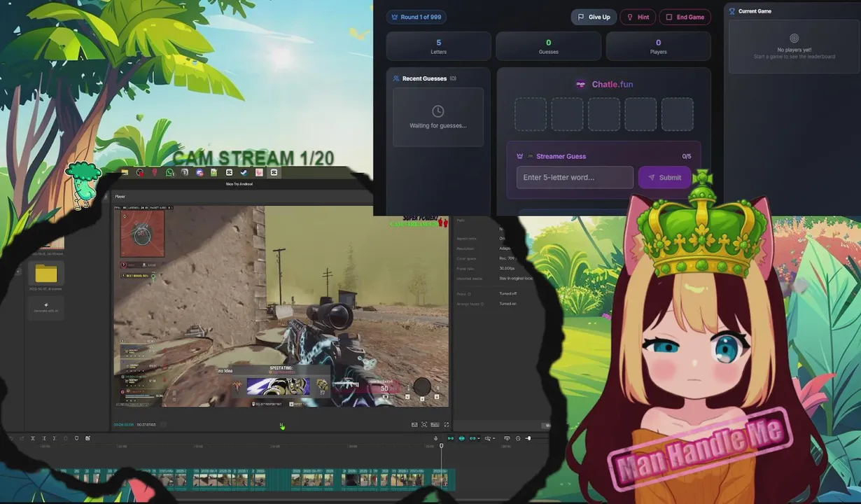Open the WhatsApp icon in the taskbar

tap(170, 172)
